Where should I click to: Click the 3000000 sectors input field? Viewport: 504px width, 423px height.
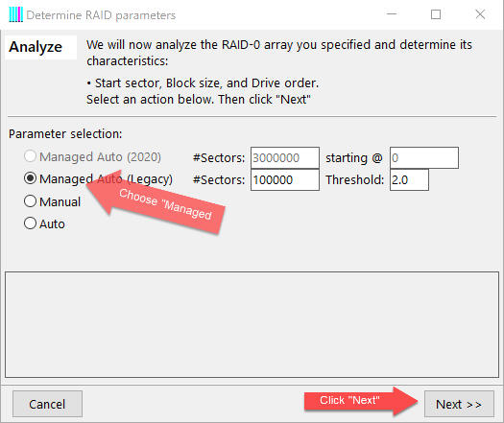tap(285, 157)
